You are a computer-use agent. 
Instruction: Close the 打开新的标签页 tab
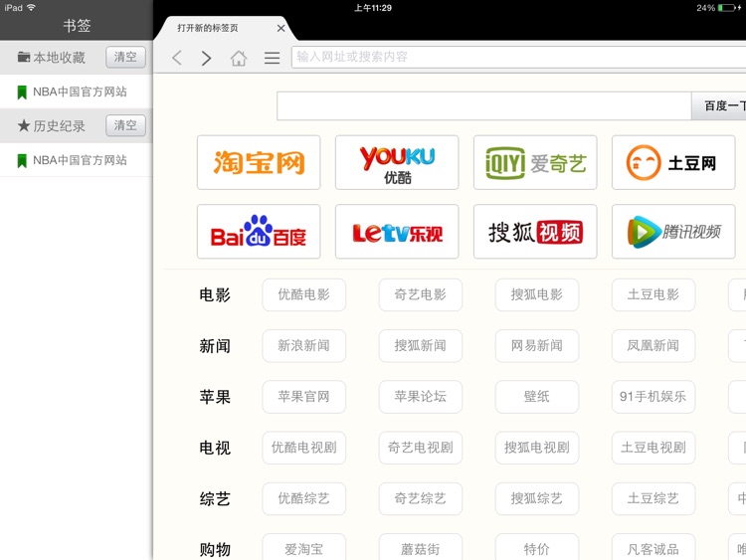280,28
